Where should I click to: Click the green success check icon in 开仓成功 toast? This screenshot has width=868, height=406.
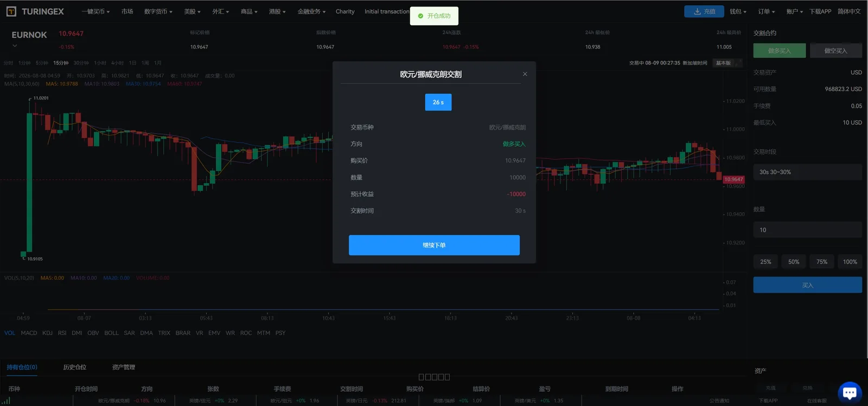(420, 16)
